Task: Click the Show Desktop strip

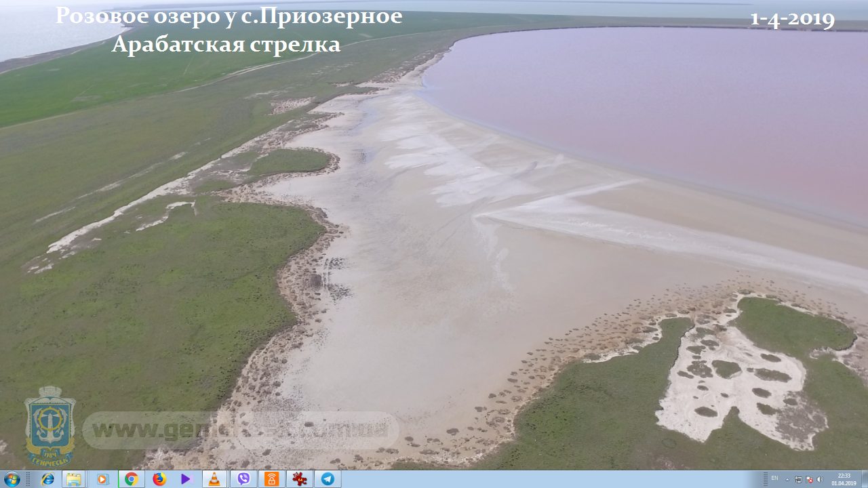Action: pos(865,479)
